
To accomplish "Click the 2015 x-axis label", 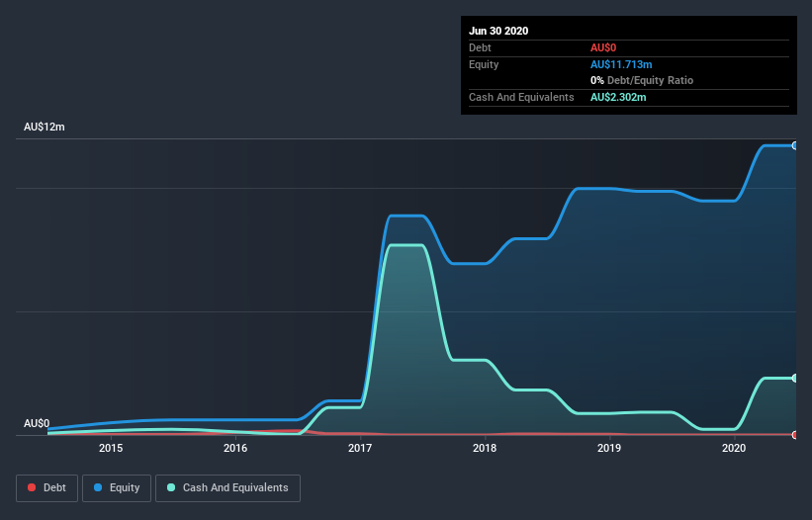I will [111, 448].
